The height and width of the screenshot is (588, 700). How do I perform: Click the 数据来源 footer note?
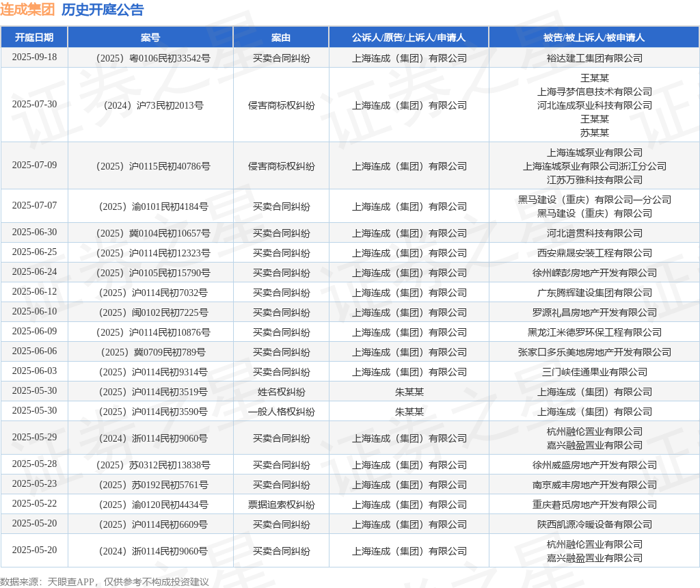[x=105, y=582]
